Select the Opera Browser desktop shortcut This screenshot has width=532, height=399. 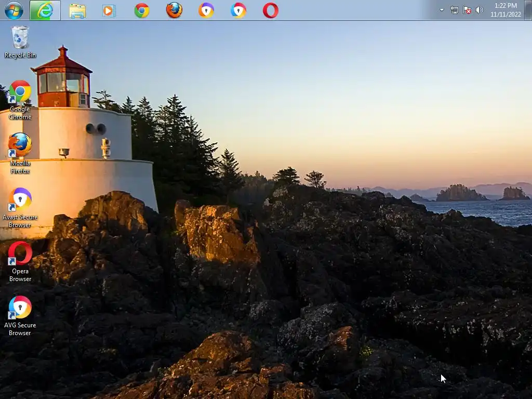coord(20,262)
